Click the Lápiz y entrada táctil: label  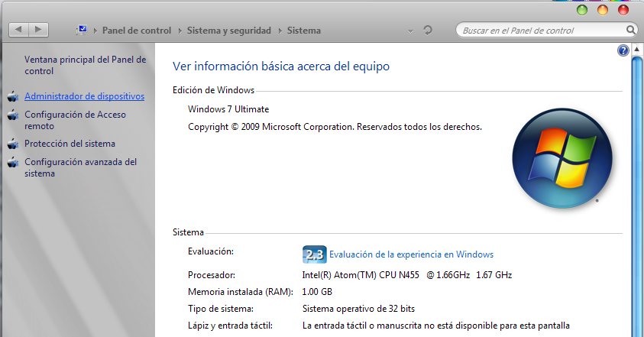230,326
